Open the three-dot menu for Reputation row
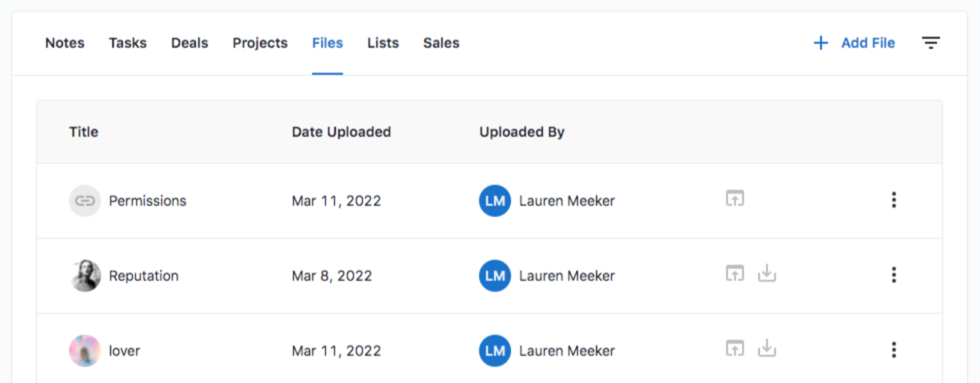The image size is (980, 383). coord(893,275)
